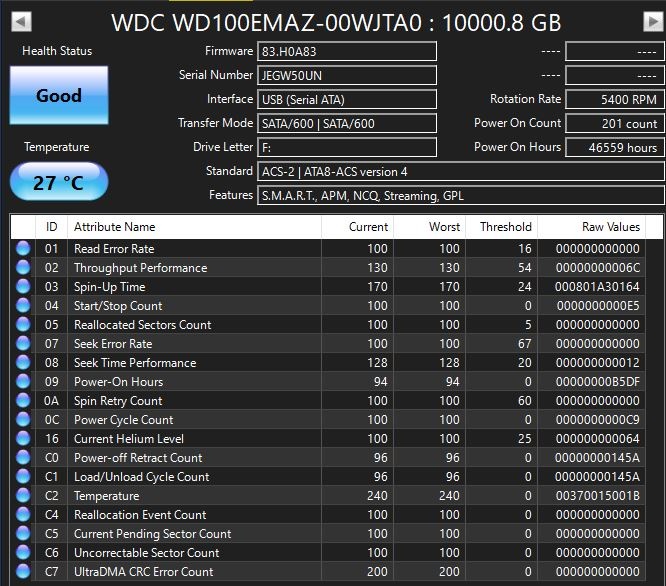The image size is (666, 586).
Task: Click raw value 00000000006C for Throughput Performance
Action: pos(598,268)
